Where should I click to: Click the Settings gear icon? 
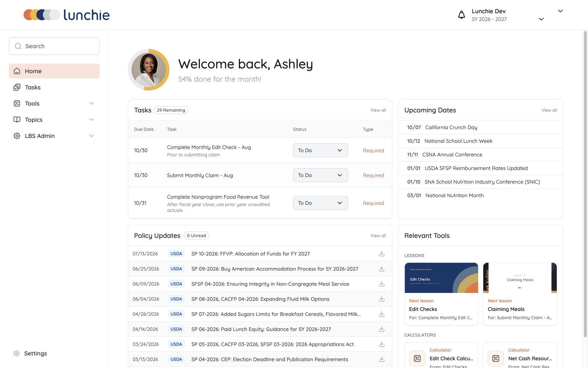[17, 353]
